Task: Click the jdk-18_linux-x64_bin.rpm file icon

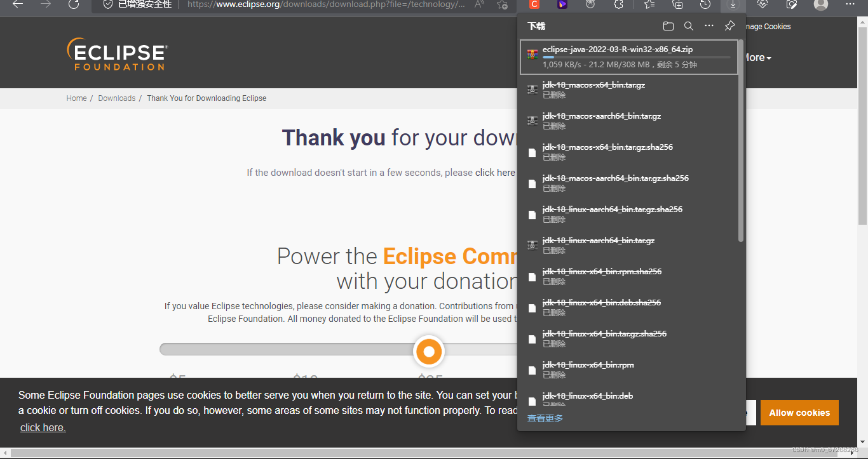Action: pos(532,370)
